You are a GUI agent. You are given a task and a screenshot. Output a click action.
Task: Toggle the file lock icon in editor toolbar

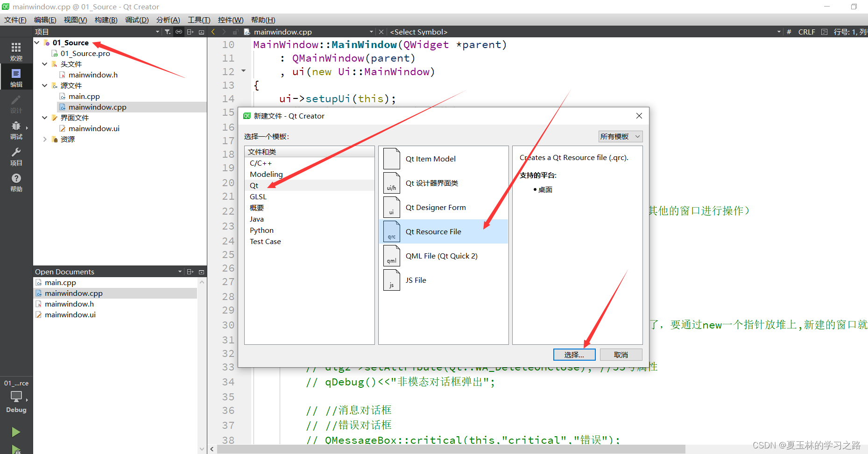click(x=235, y=32)
